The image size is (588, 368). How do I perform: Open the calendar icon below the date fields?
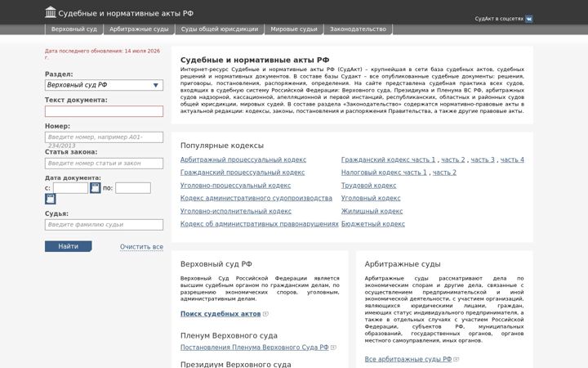coord(51,199)
